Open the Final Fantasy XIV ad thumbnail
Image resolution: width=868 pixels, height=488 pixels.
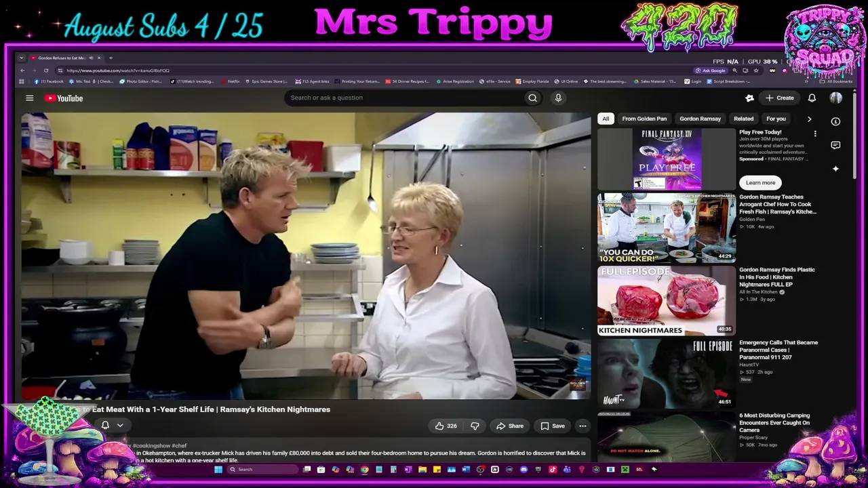667,159
